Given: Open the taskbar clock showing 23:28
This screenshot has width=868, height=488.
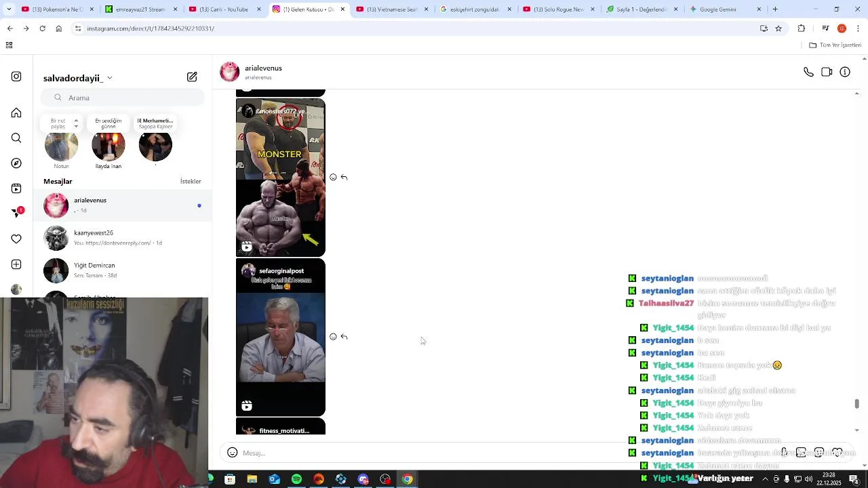Looking at the screenshot, I should (829, 479).
